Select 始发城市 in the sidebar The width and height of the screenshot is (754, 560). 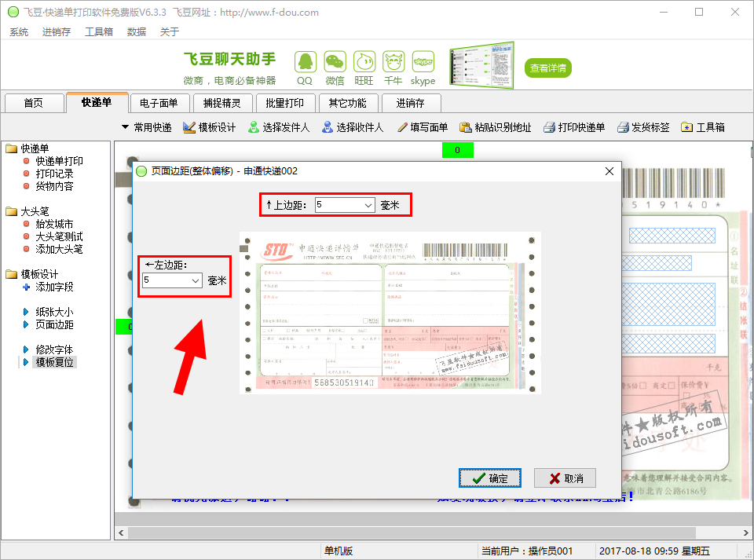(54, 224)
